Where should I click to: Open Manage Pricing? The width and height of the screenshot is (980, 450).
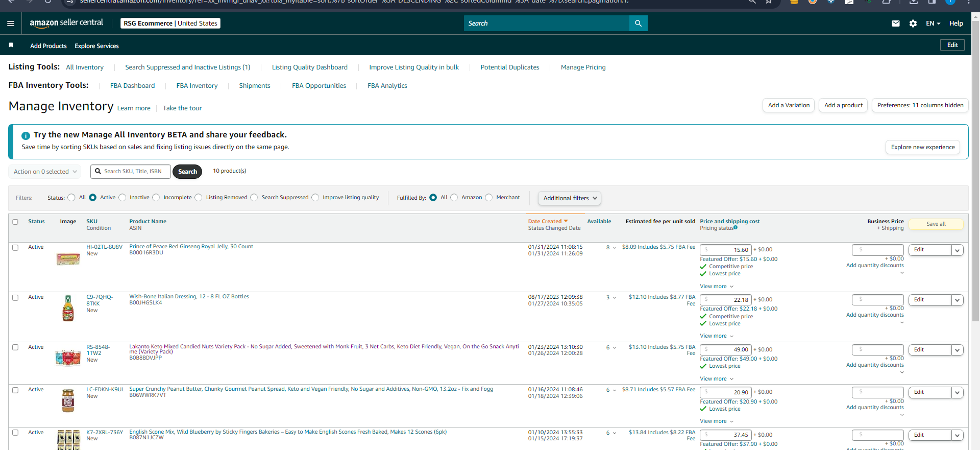tap(583, 67)
